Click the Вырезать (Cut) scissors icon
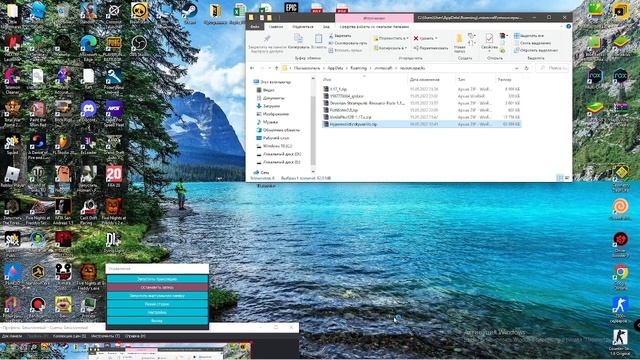This screenshot has width=640, height=360. (x=331, y=36)
